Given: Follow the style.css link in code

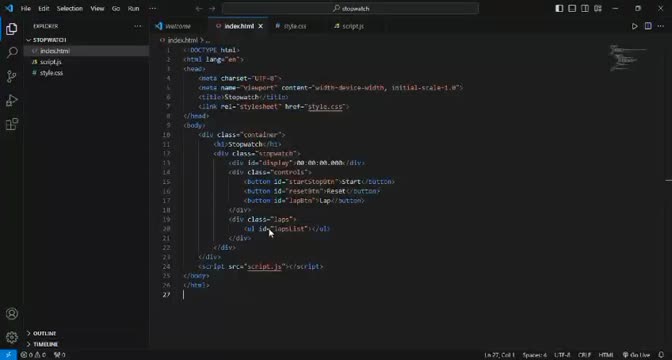Looking at the screenshot, I should tap(325, 107).
